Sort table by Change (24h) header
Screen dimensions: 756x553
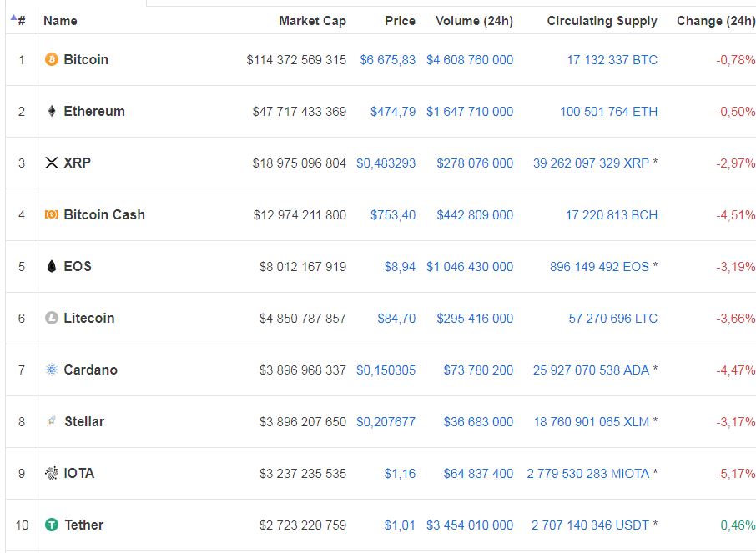[716, 21]
